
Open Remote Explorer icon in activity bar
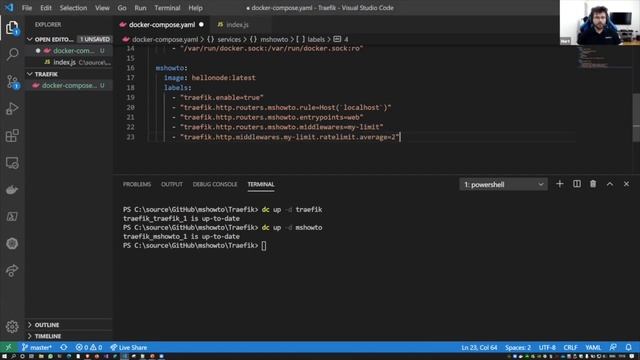[12, 162]
